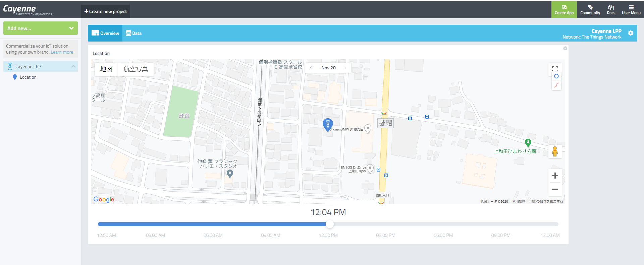Open the 地図の誤りを報告する link

tap(546, 202)
